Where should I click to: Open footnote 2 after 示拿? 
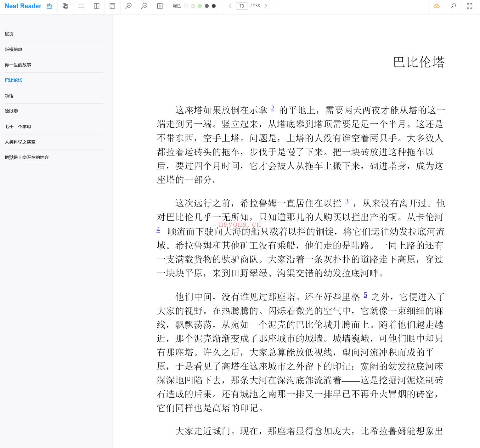273,108
